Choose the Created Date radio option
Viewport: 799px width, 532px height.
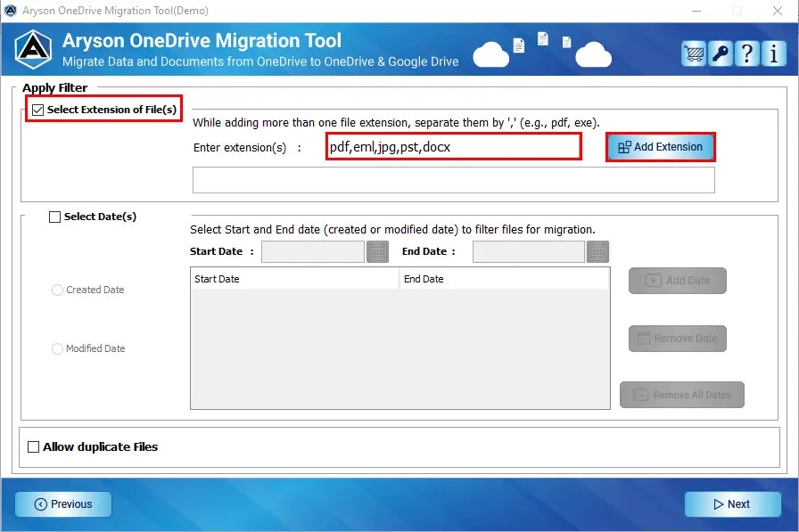(x=57, y=290)
